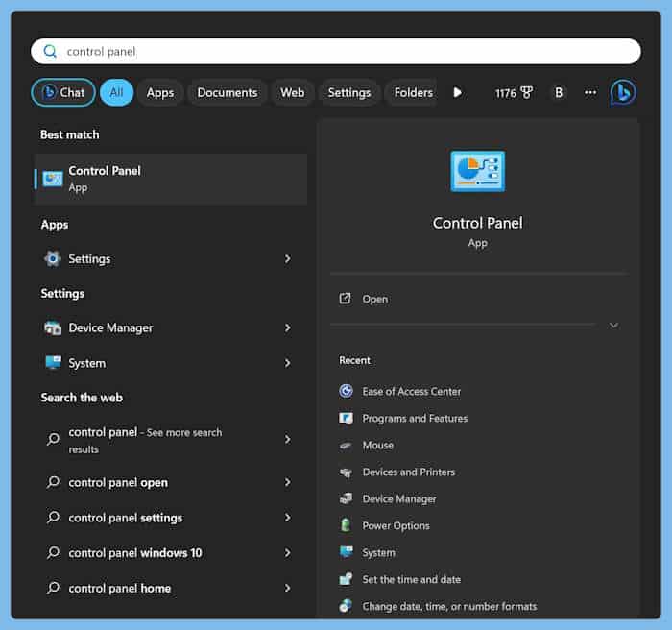The width and height of the screenshot is (672, 630).
Task: Switch to the Apps filter tab
Action: click(x=160, y=92)
